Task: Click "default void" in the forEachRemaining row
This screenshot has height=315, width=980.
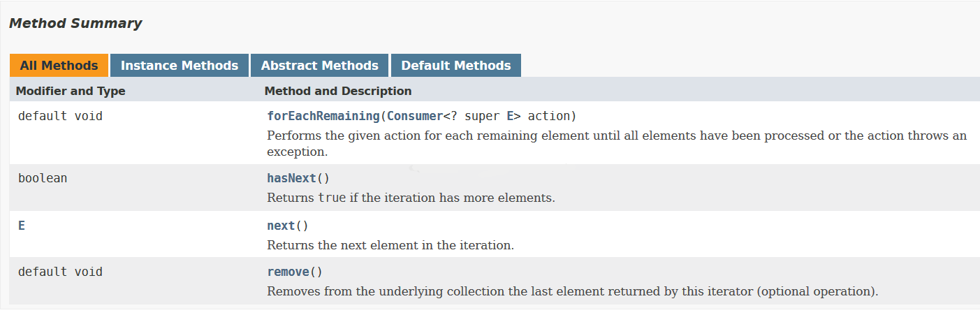Action: pos(60,116)
